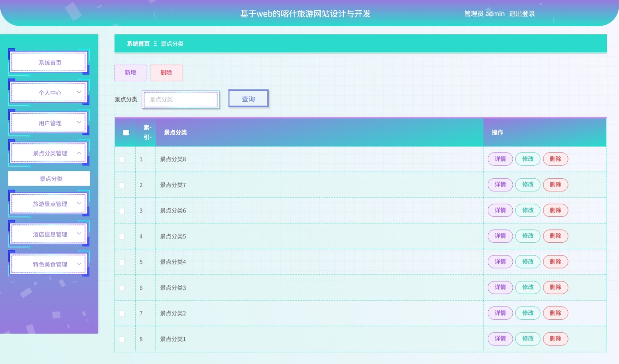This screenshot has height=364, width=619.
Task: Select the checkbox for row 景点分类5
Action: (122, 237)
